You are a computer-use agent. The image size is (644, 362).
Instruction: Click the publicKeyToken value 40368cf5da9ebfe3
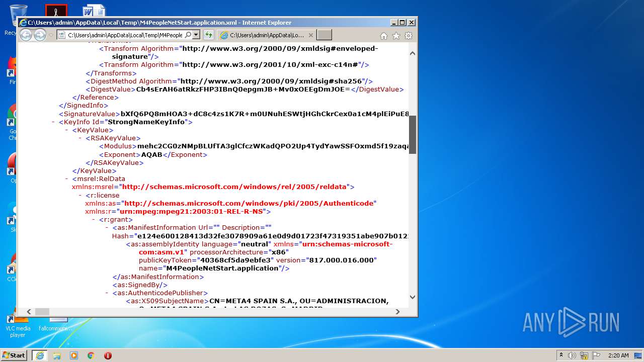coord(236,260)
